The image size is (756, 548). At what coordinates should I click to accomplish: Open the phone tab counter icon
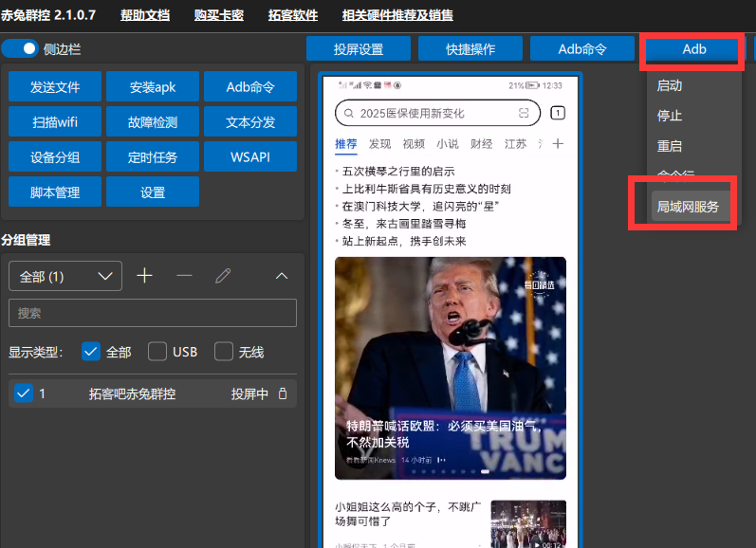pos(558,113)
